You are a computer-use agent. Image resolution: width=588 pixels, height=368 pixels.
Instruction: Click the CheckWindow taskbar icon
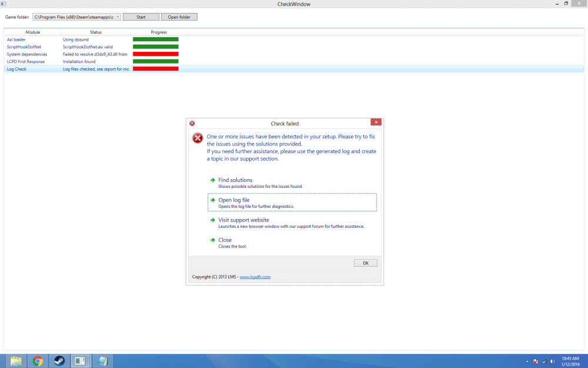tap(80, 361)
